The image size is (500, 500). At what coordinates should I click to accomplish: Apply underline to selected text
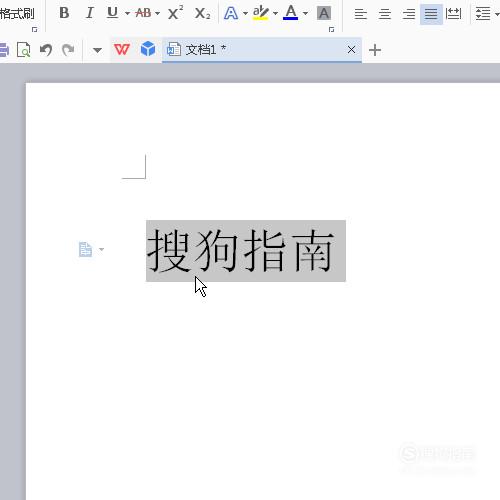113,13
